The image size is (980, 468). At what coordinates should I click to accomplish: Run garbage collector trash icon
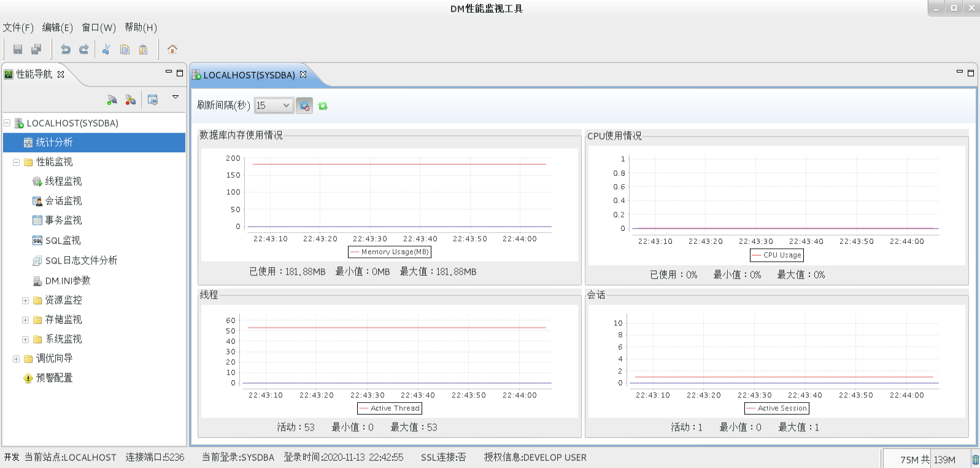(975, 459)
